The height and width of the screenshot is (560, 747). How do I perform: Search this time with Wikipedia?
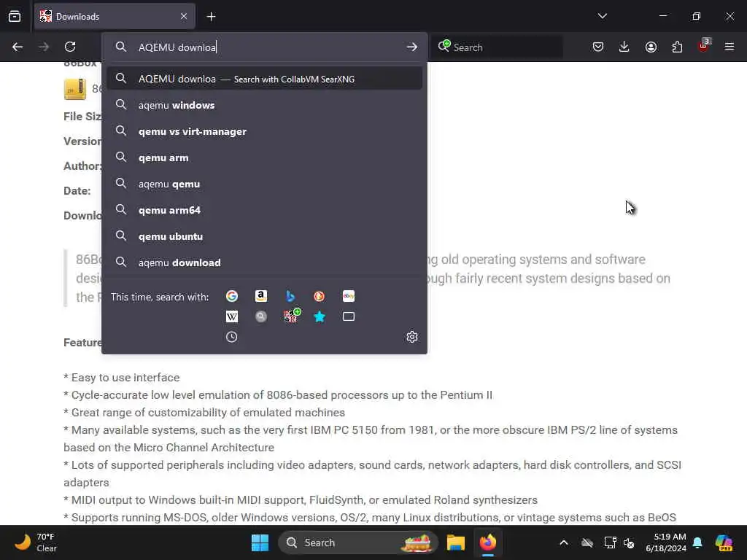tap(231, 316)
